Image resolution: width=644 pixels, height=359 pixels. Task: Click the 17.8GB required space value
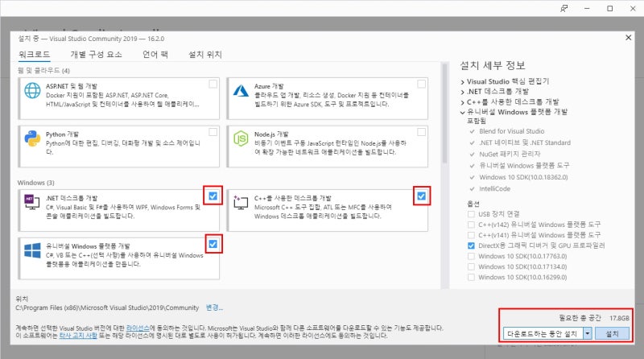tap(619, 318)
